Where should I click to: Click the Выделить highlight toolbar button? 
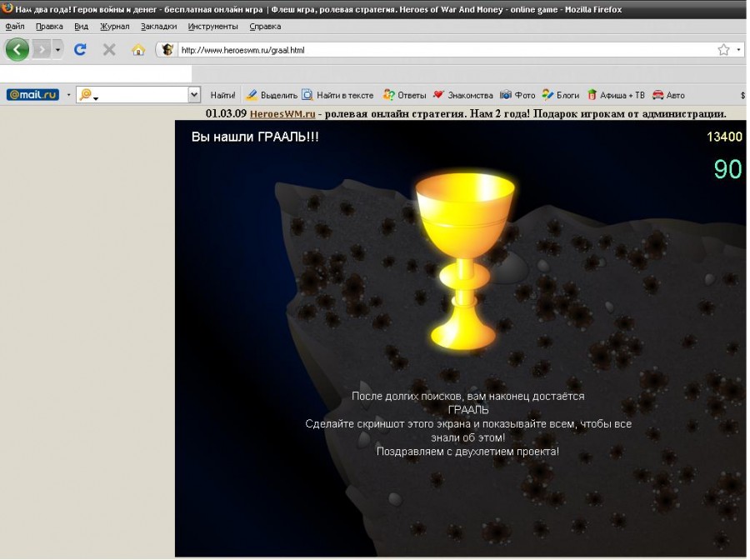(x=272, y=95)
